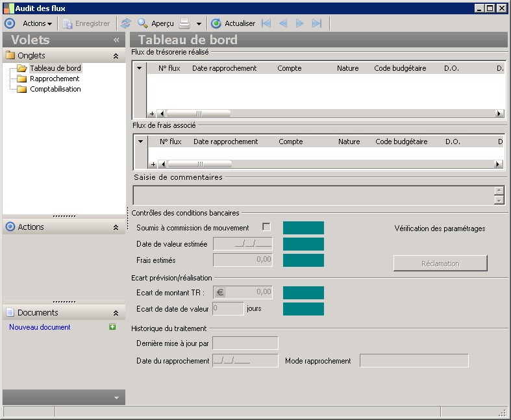Click teal indicator beside Frais estimés
Image resolution: width=511 pixels, height=420 pixels.
coord(303,260)
